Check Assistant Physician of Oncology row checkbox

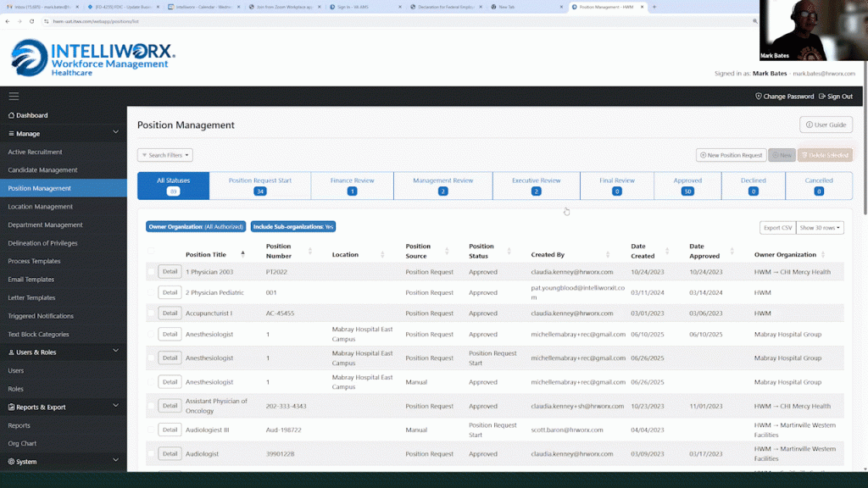pyautogui.click(x=151, y=406)
